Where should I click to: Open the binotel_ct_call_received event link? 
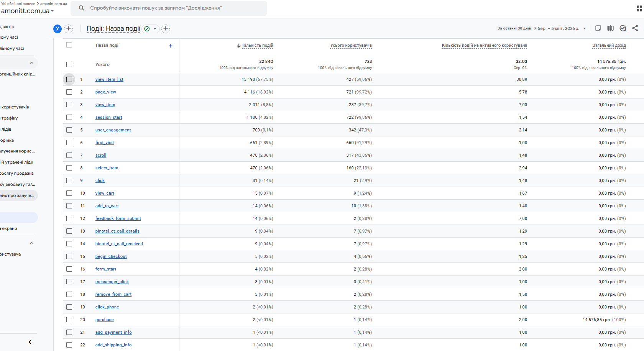(x=119, y=244)
